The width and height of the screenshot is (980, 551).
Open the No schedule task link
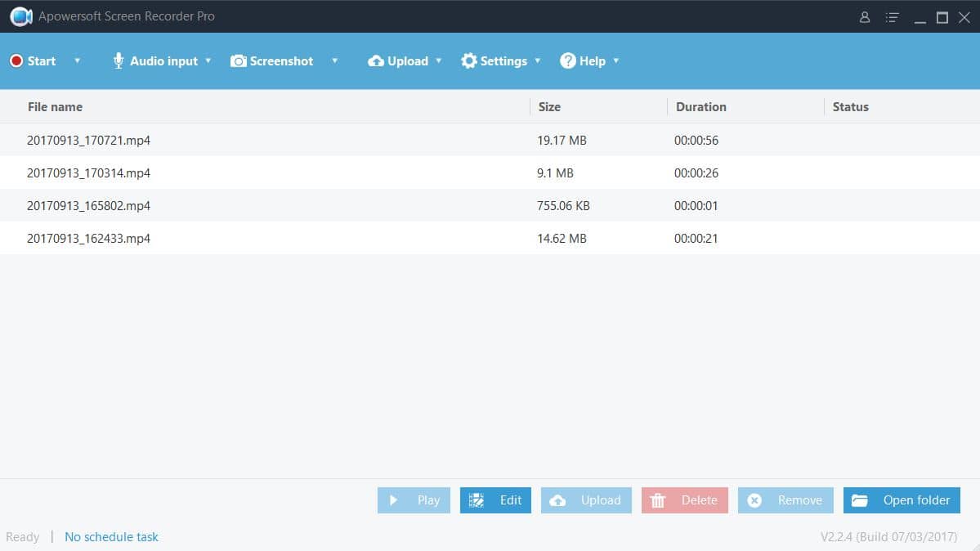click(x=111, y=536)
